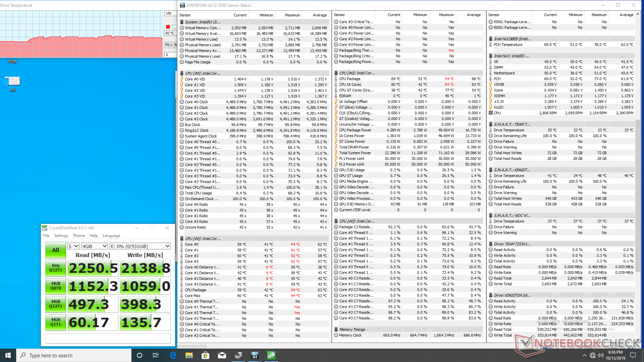Open the test count dropdown showing 5

[x=73, y=246]
